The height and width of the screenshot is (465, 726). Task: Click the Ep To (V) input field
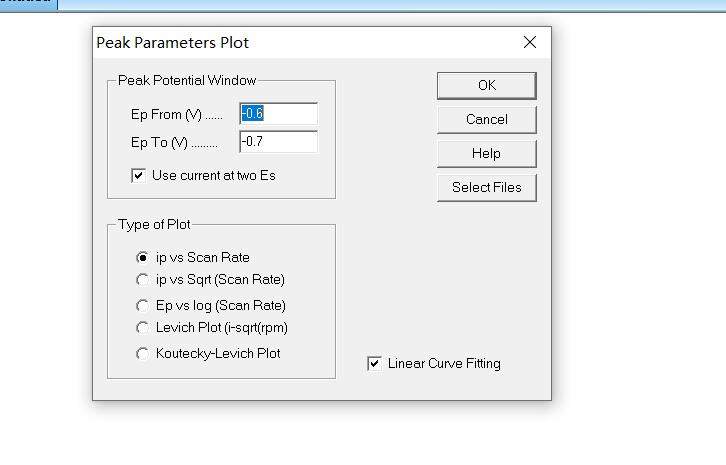click(278, 142)
